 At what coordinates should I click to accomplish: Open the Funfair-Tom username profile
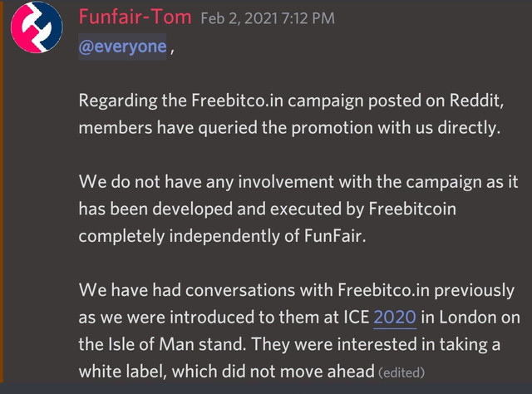(x=135, y=17)
